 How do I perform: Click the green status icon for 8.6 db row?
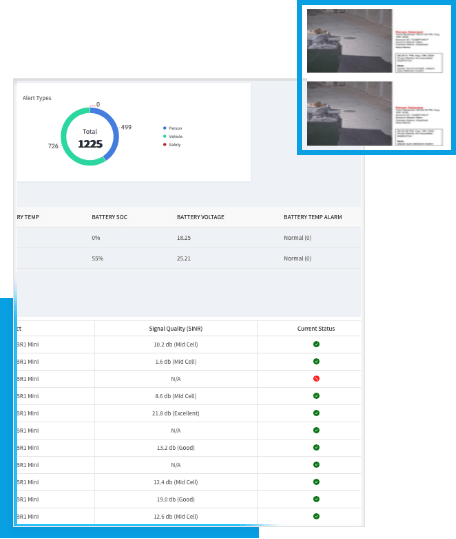tap(316, 396)
